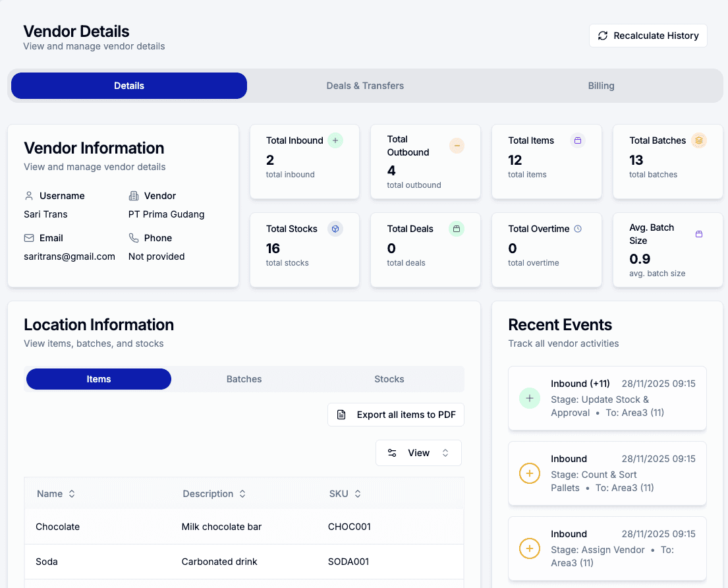The height and width of the screenshot is (588, 728).
Task: Click the calendar icon on Total Items card
Action: (577, 140)
